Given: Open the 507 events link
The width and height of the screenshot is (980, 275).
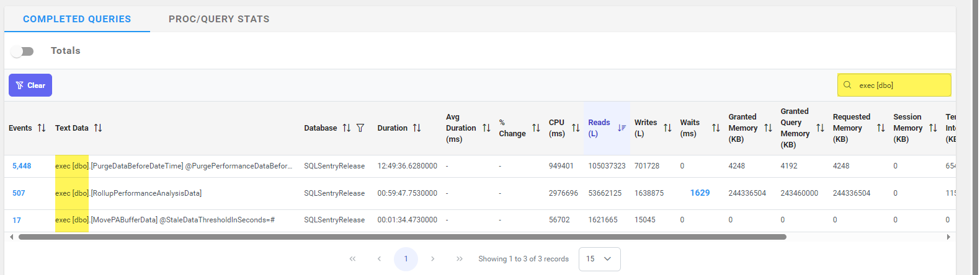Looking at the screenshot, I should coord(19,193).
